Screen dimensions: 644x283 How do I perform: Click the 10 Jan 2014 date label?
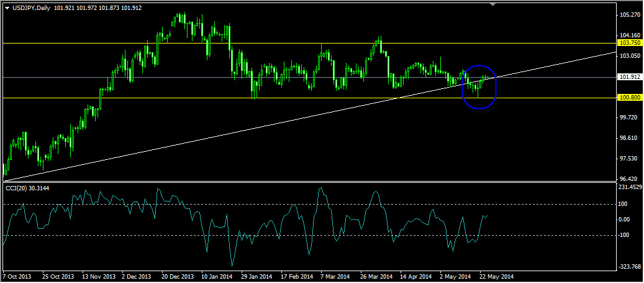pos(218,276)
